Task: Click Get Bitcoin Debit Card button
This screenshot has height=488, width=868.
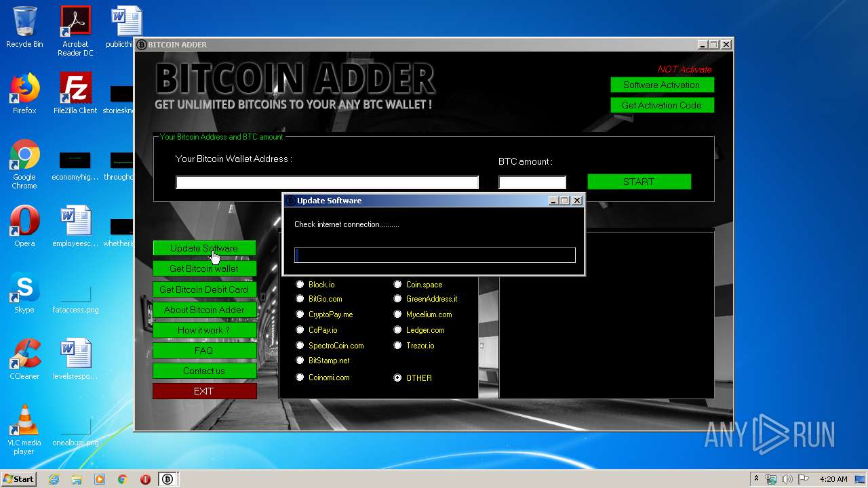Action: [x=204, y=289]
